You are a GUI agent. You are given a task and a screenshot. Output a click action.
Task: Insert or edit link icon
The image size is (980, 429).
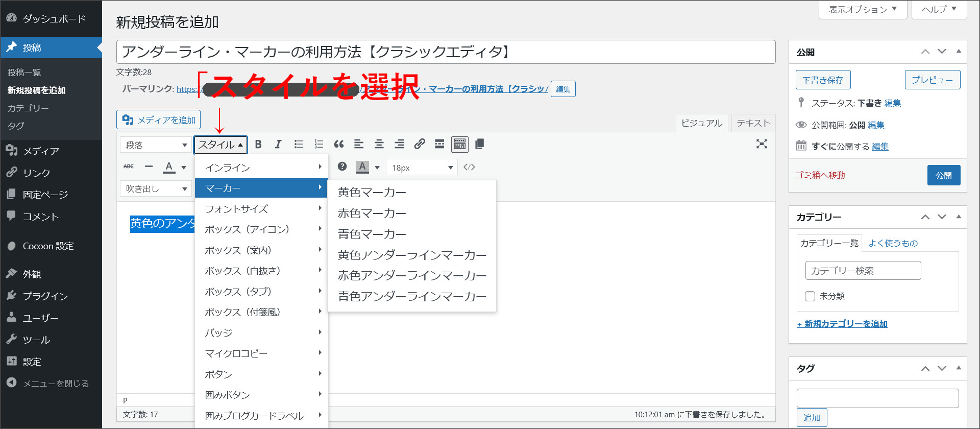(420, 145)
